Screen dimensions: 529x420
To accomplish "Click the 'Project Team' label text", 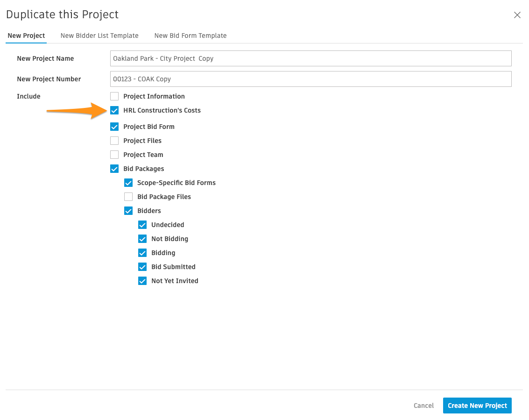I will [143, 155].
